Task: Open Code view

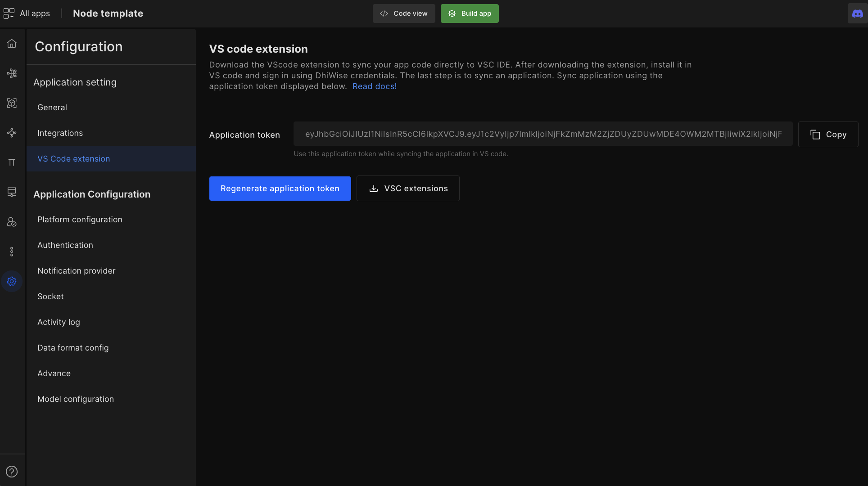Action: tap(404, 13)
